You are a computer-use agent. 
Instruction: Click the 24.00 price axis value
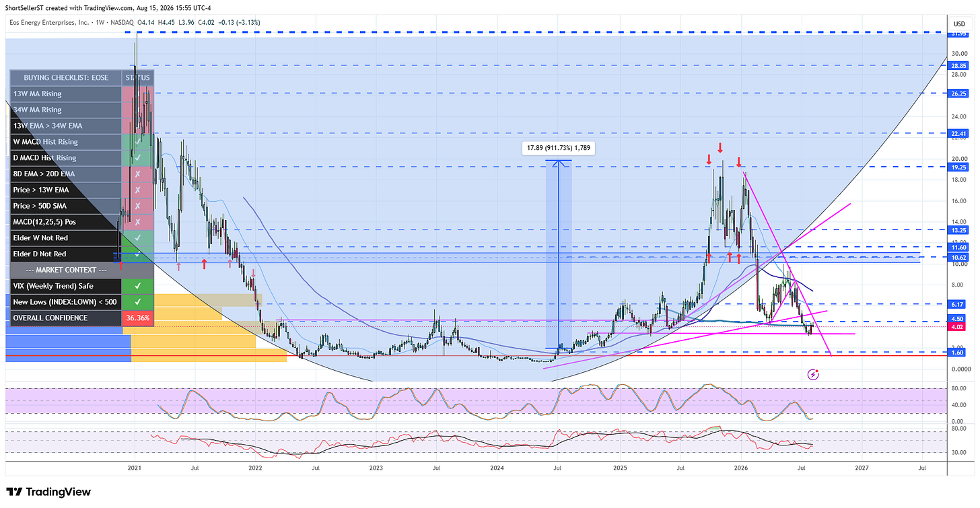(x=958, y=116)
